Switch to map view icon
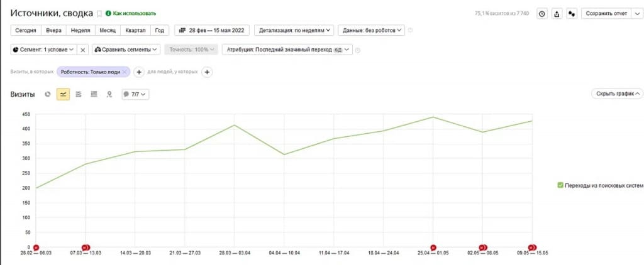 [x=109, y=94]
